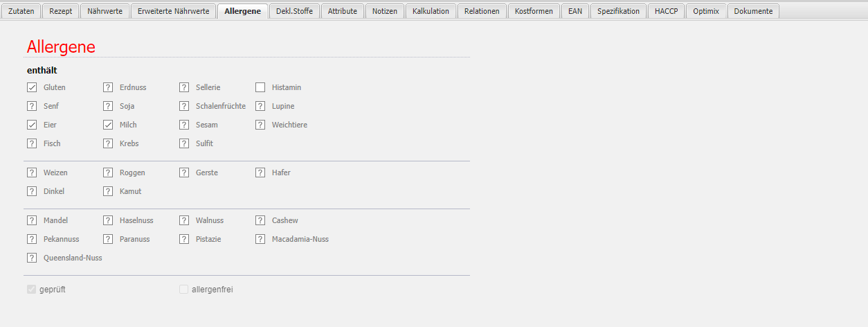This screenshot has height=327, width=868.
Task: Show the Dekl.Stoffe tab
Action: tap(294, 11)
